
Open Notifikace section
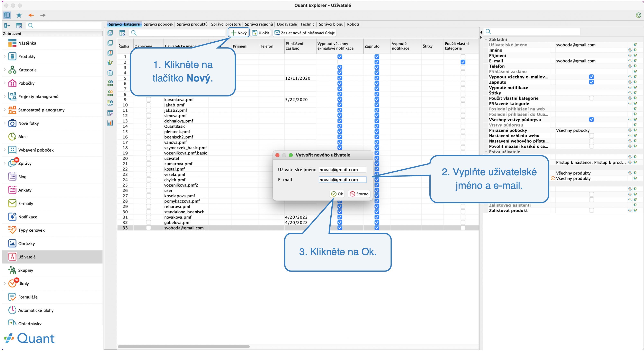tap(27, 217)
